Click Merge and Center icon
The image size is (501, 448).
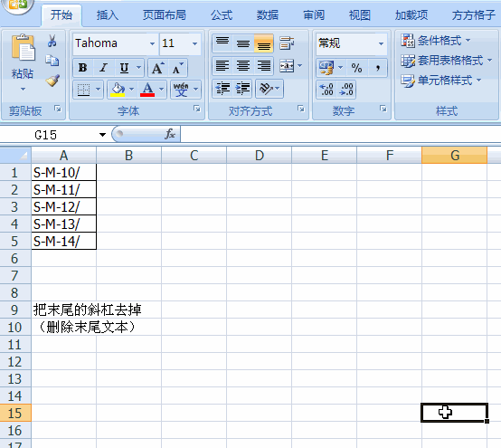coord(287,66)
